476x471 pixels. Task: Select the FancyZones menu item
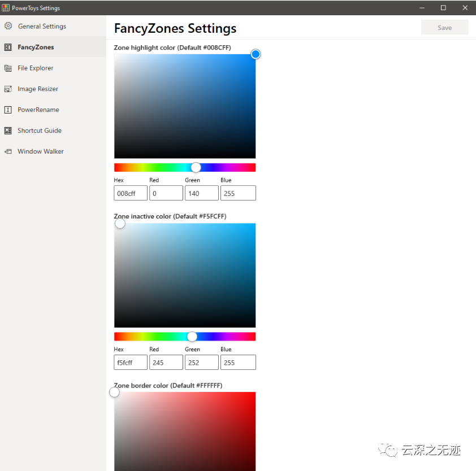pyautogui.click(x=53, y=47)
